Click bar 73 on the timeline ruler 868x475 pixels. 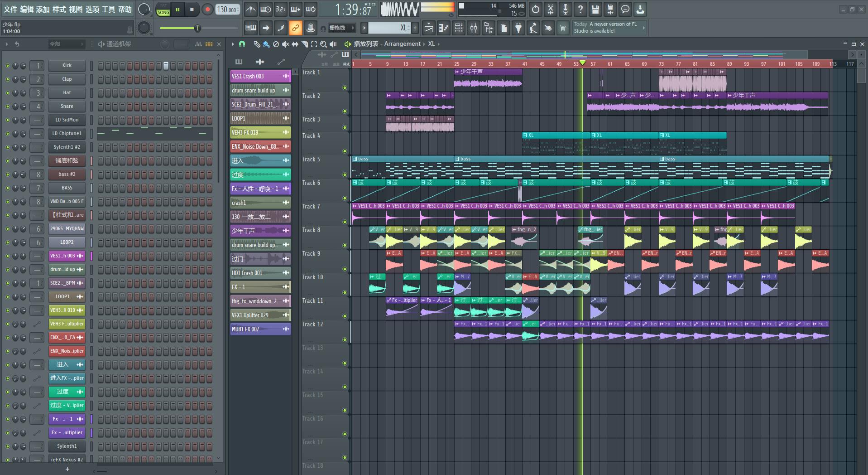[661, 64]
